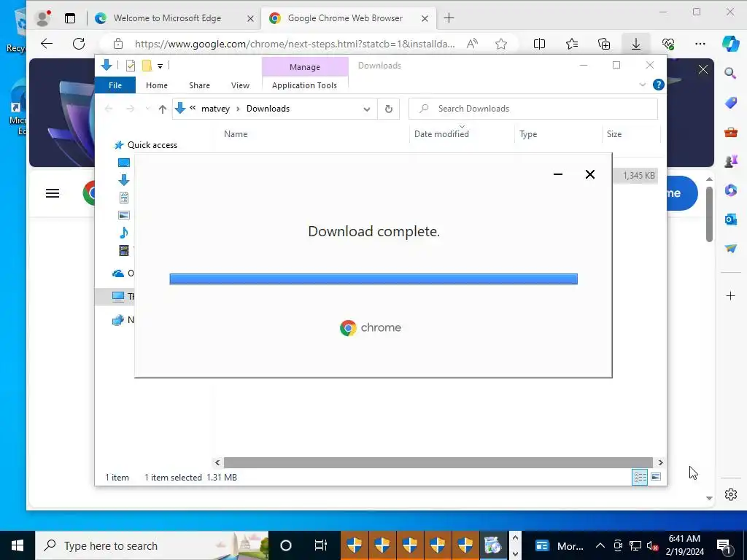This screenshot has height=560, width=747.
Task: Open sidebar Games chess icon
Action: pos(730,161)
